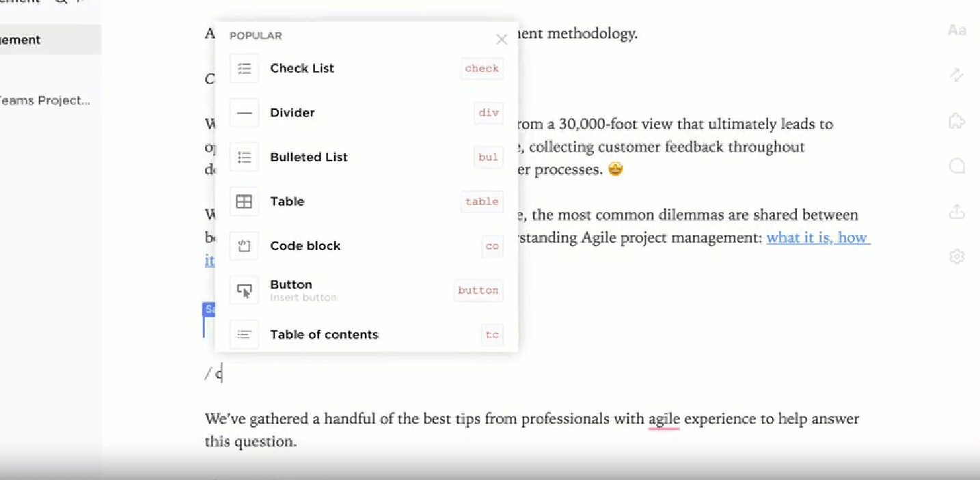
Task: Open the 'what it is, how' hyperlink
Action: tap(817, 238)
